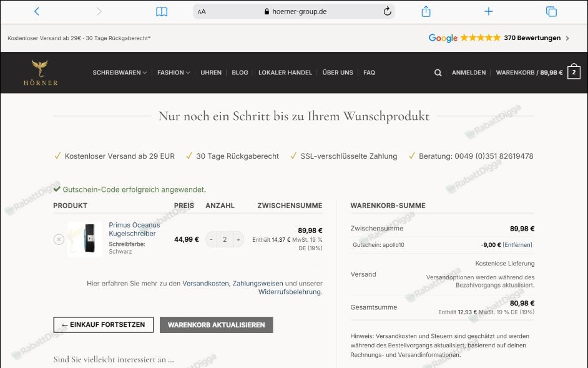Open the site search magnifier icon
The width and height of the screenshot is (588, 368).
tap(438, 73)
